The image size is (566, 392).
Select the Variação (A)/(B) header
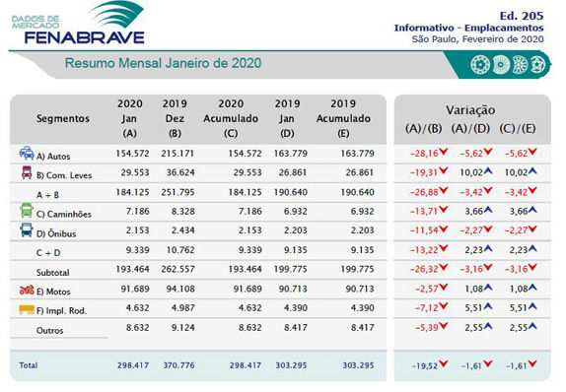(x=423, y=129)
